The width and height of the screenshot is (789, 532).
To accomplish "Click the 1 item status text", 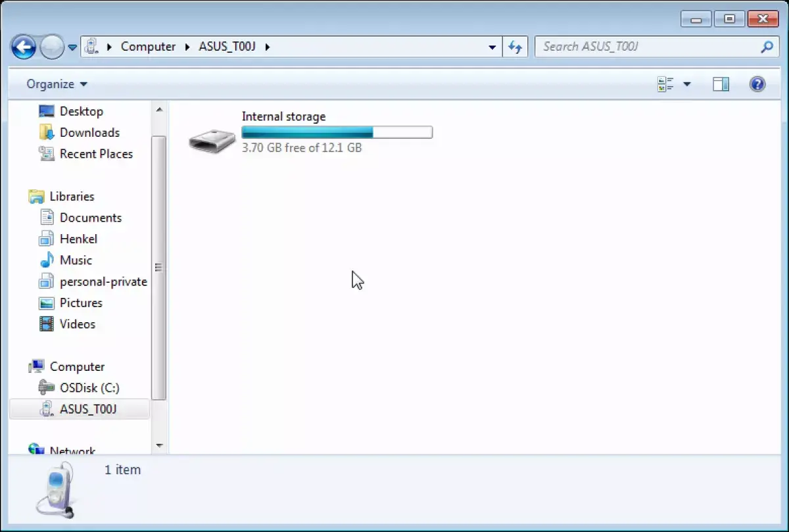I will [x=122, y=470].
